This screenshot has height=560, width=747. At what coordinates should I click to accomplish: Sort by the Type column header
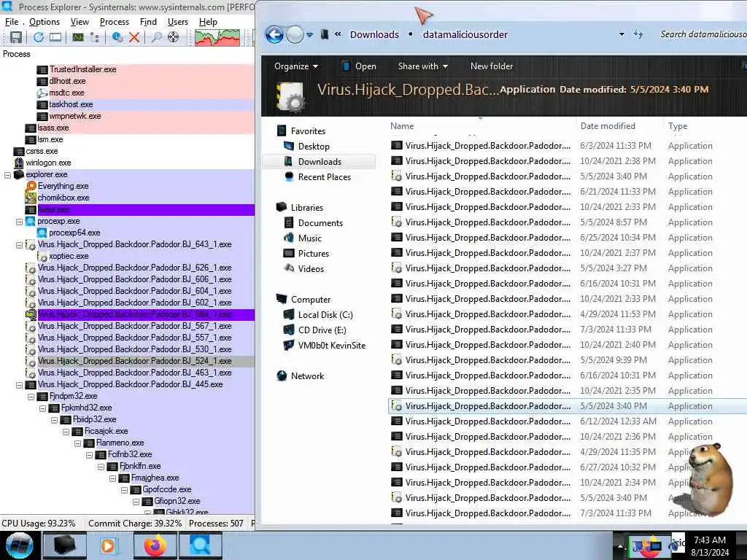(x=678, y=126)
